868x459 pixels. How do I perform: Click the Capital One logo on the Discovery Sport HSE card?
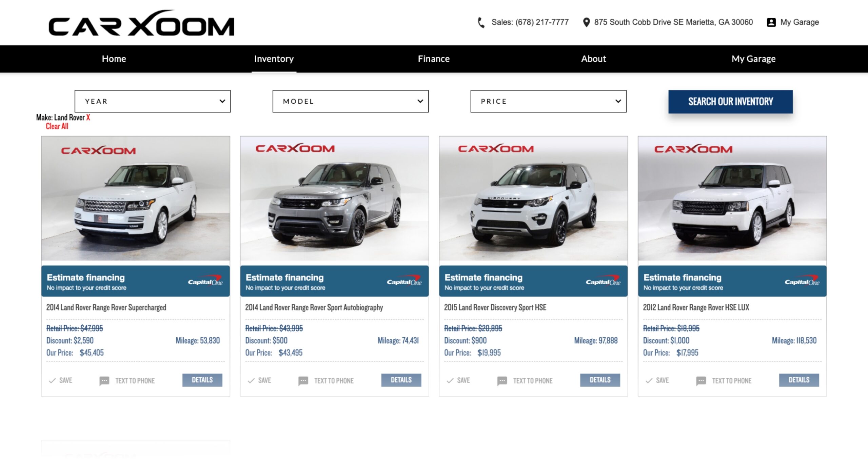click(x=603, y=281)
